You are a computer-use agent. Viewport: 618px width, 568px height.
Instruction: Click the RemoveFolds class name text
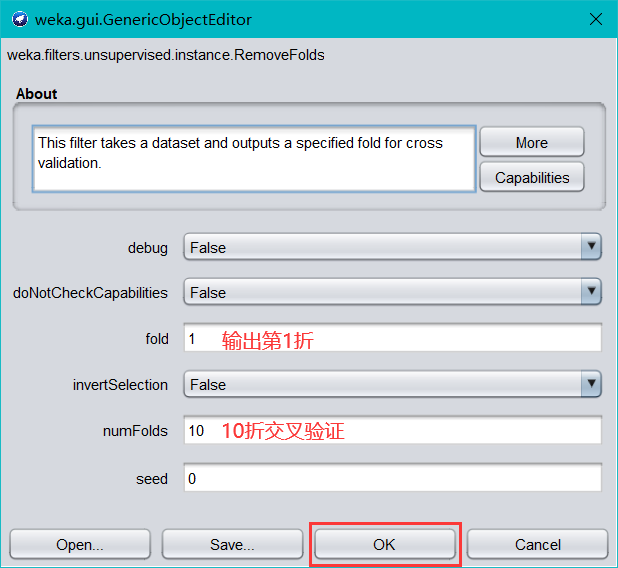click(x=166, y=55)
